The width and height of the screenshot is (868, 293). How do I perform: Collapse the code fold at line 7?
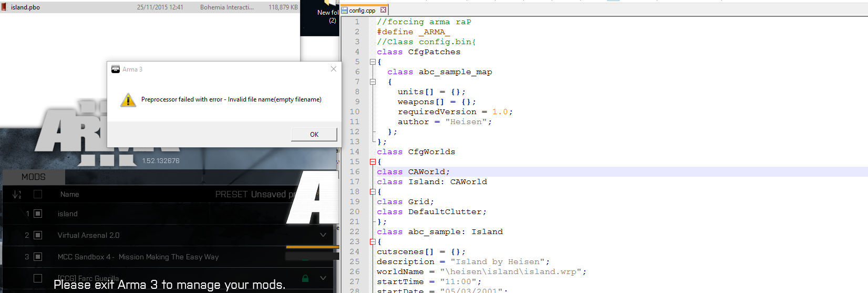coord(373,82)
